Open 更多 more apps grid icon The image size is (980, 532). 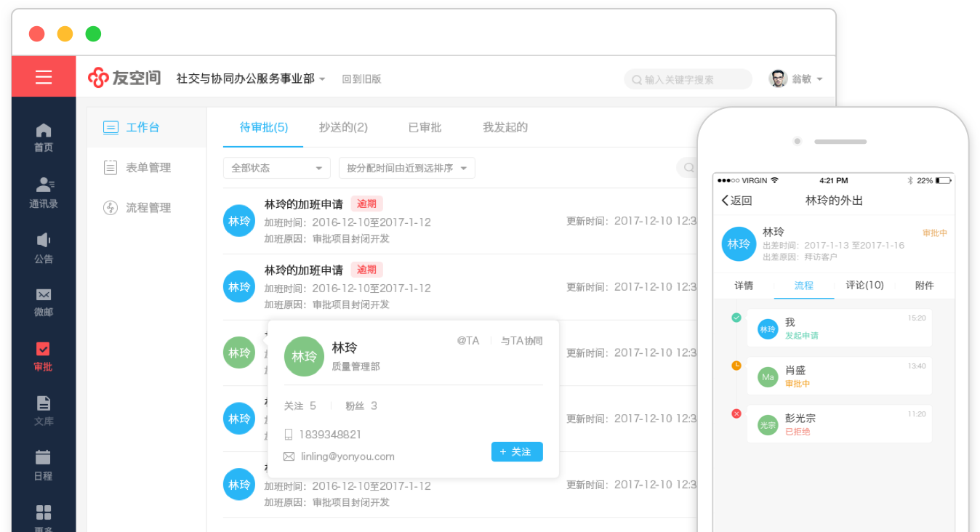pyautogui.click(x=44, y=513)
